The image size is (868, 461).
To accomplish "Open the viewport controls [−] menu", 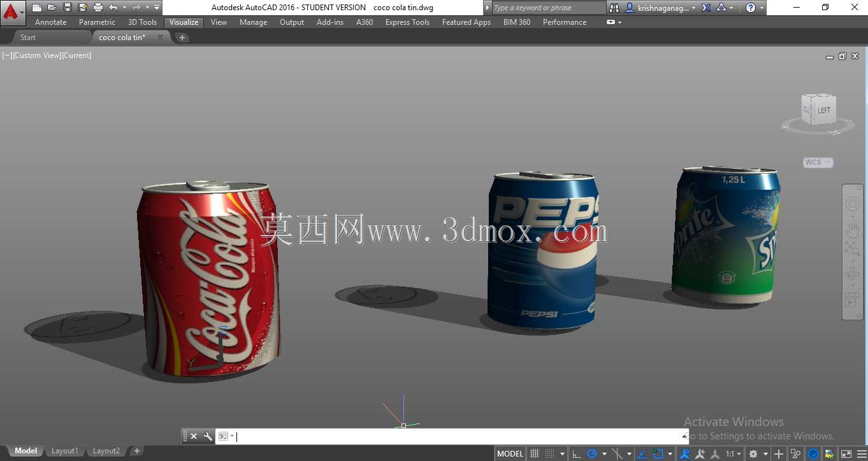I will [7, 55].
